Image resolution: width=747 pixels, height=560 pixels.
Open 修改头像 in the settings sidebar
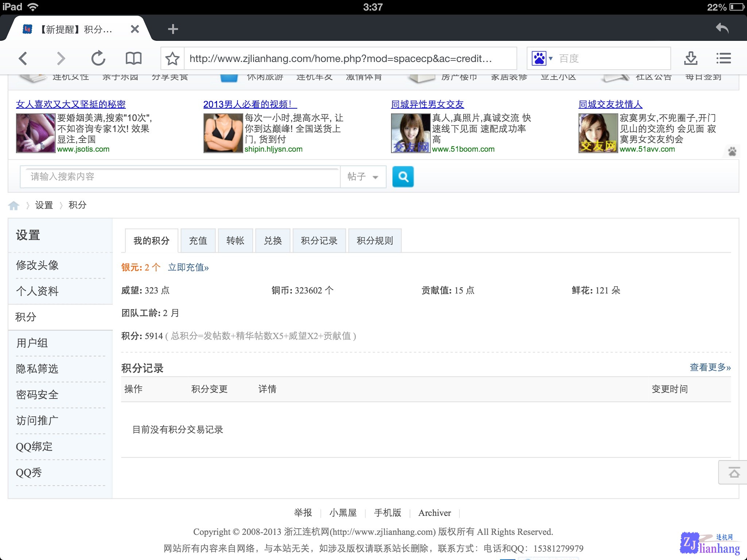click(x=37, y=265)
